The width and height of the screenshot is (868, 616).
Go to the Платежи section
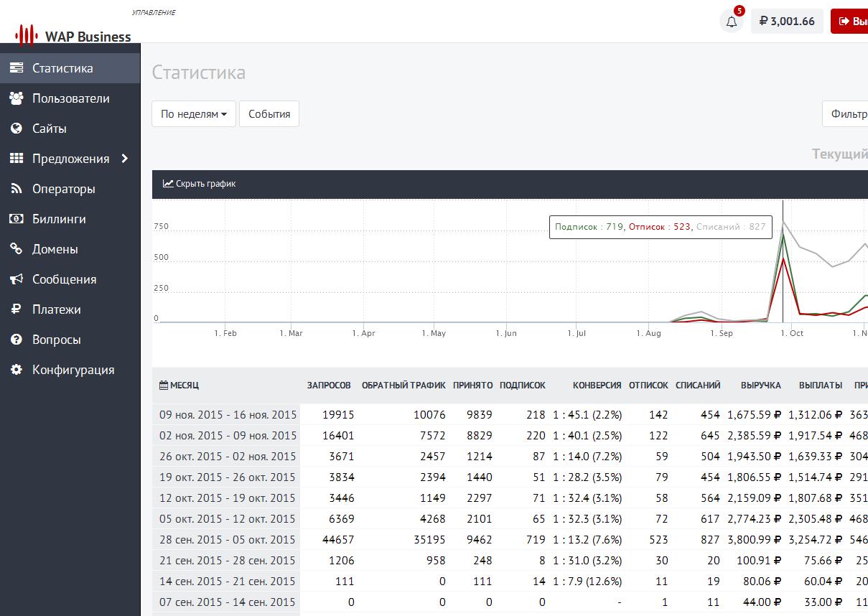click(x=56, y=309)
